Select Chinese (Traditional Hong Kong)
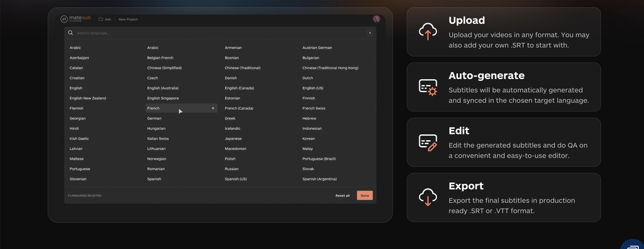644x249 pixels. tap(330, 68)
